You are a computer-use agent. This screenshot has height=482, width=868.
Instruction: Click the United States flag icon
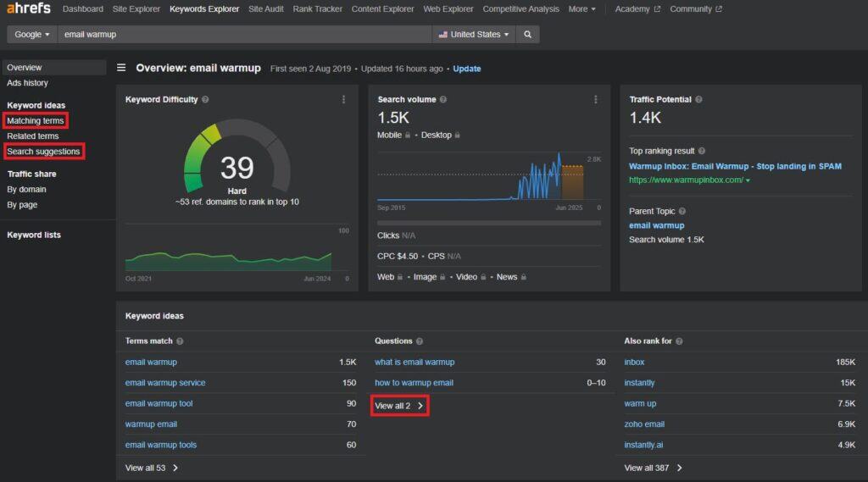442,35
